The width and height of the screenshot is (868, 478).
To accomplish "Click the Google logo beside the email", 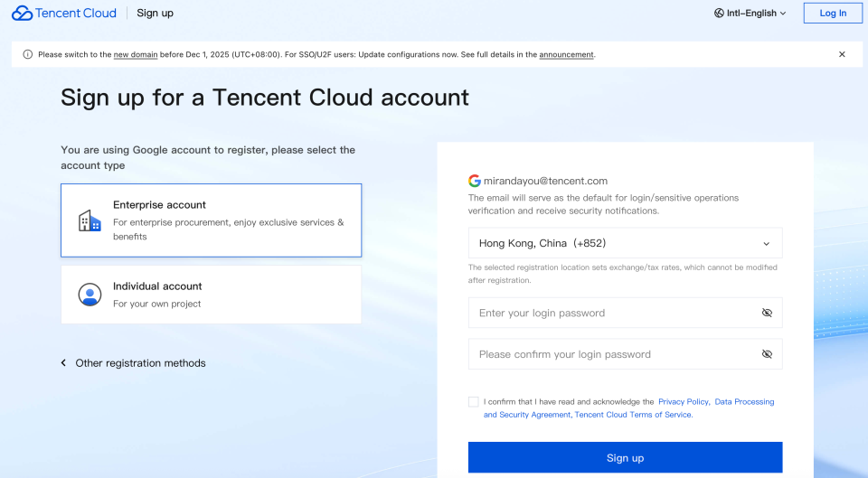I will [475, 181].
